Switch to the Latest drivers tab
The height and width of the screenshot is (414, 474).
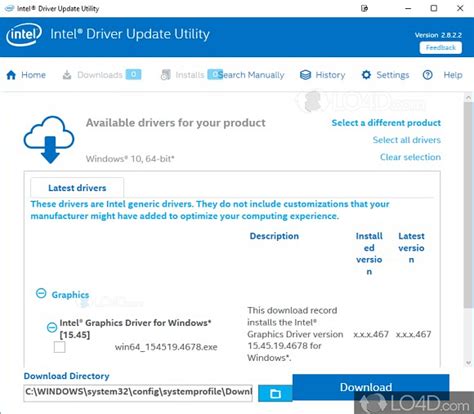coord(77,188)
